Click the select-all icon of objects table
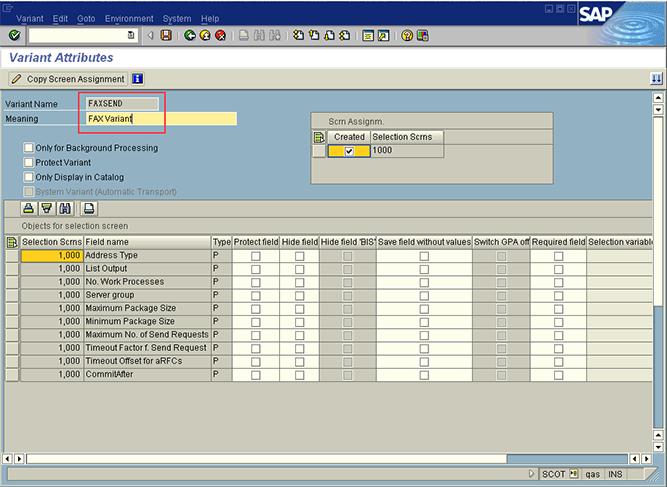Screen dimensions: 667x487 [x=12, y=242]
